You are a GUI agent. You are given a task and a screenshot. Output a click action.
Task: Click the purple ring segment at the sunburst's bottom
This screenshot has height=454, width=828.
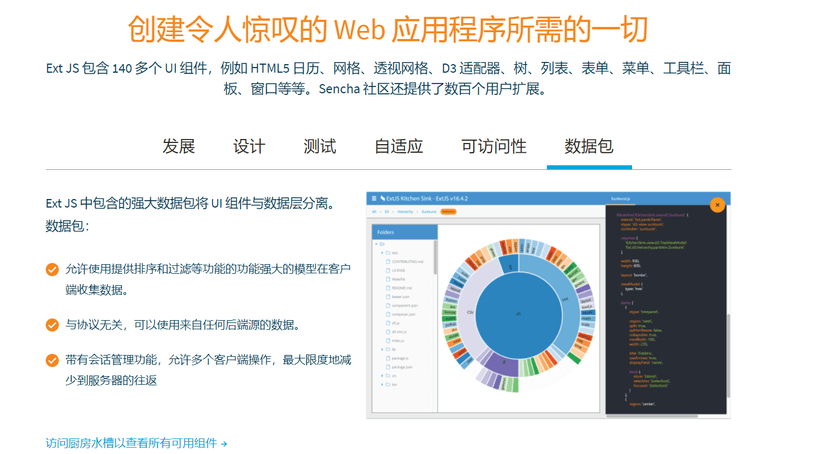502,363
